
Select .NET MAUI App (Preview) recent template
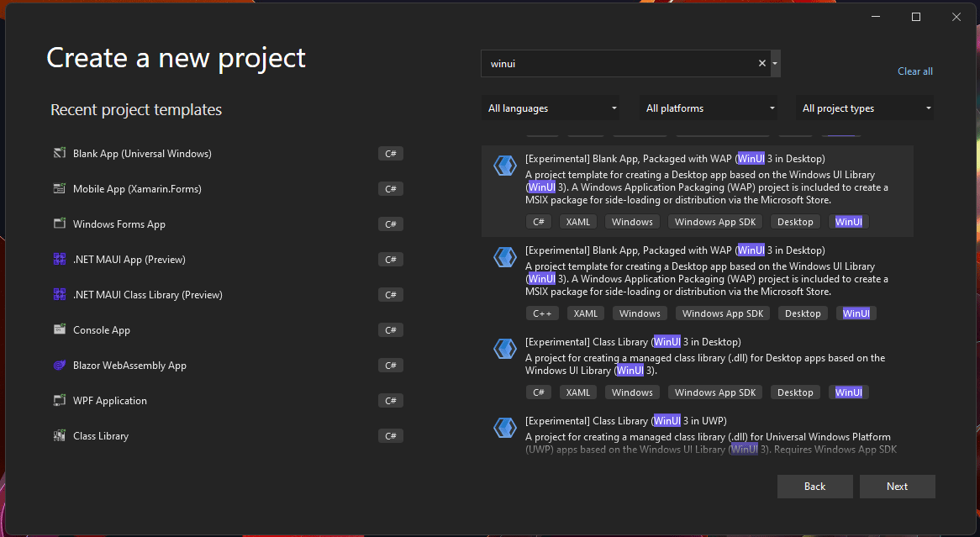coord(129,260)
